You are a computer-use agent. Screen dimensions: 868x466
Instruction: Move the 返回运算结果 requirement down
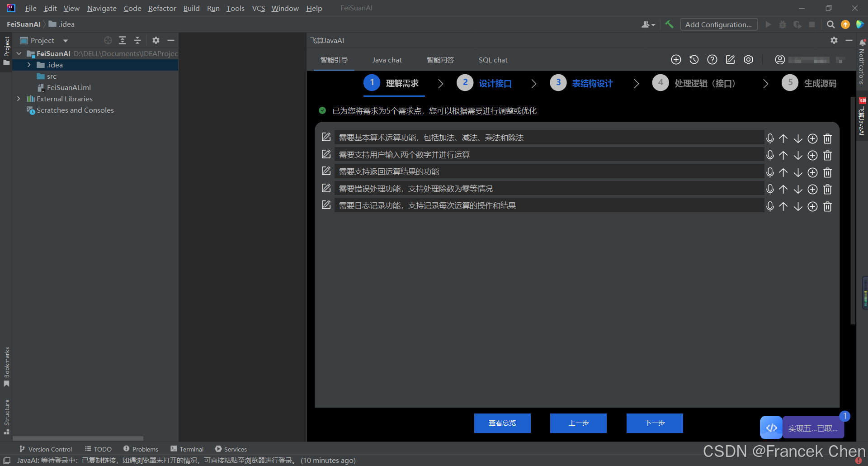[798, 172]
